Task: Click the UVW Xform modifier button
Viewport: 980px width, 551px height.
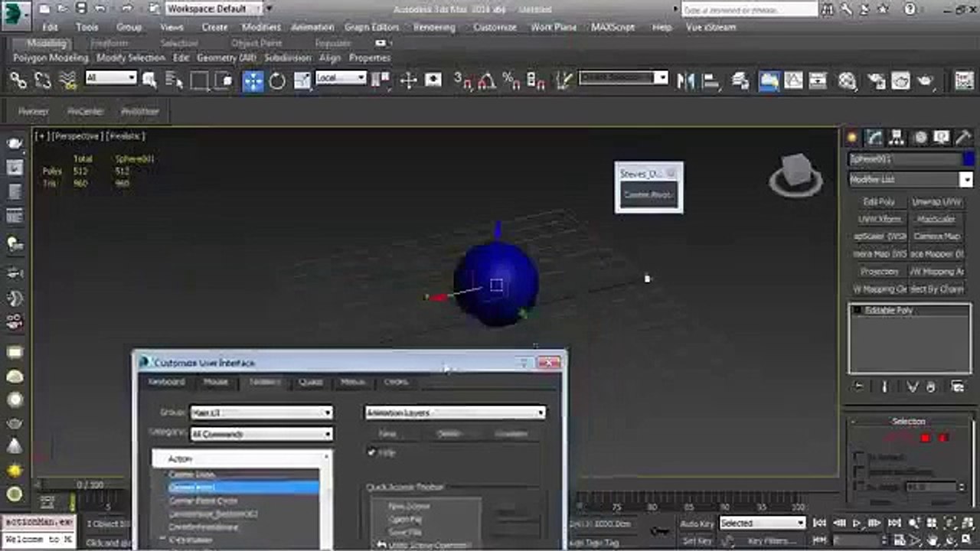Action: tap(879, 219)
